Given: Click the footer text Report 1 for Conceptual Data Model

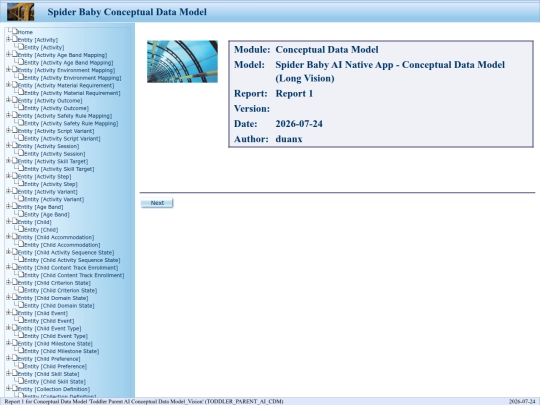Looking at the screenshot, I should [x=144, y=402].
